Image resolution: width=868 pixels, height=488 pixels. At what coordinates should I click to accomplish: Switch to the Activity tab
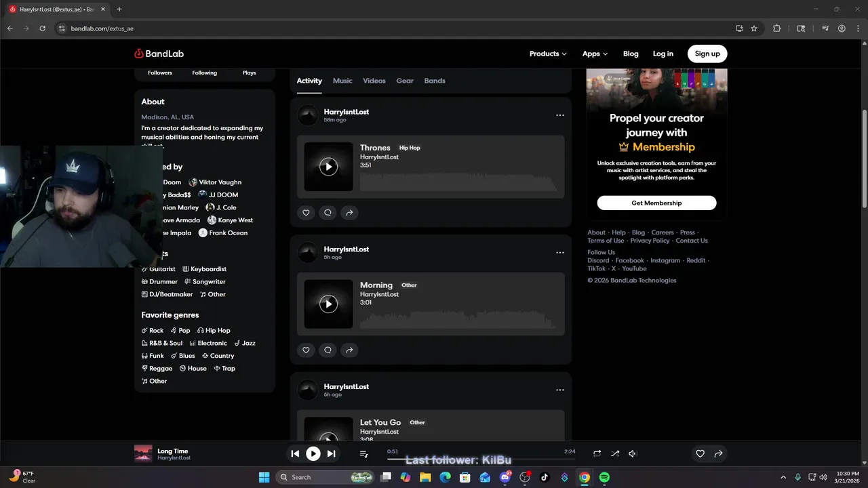pos(309,81)
